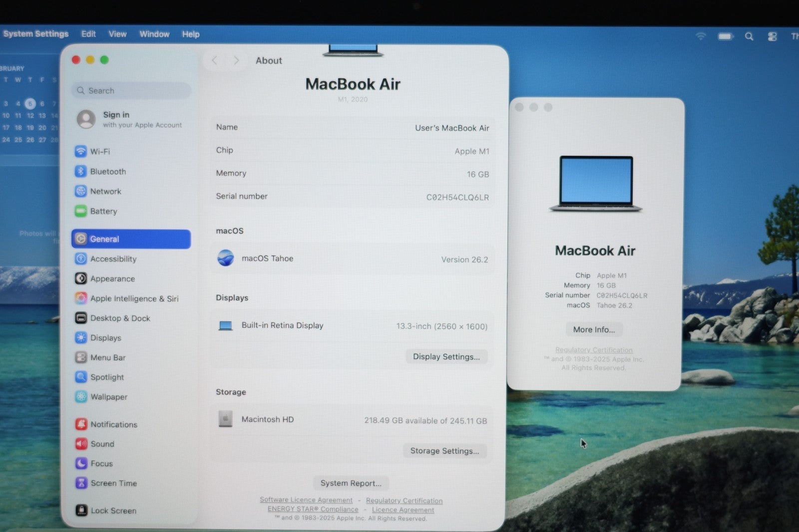The image size is (799, 532).
Task: Click the Search field in sidebar
Action: coord(132,90)
